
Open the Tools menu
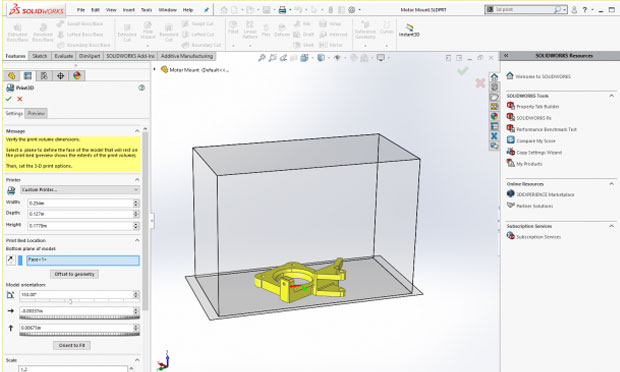[147, 10]
